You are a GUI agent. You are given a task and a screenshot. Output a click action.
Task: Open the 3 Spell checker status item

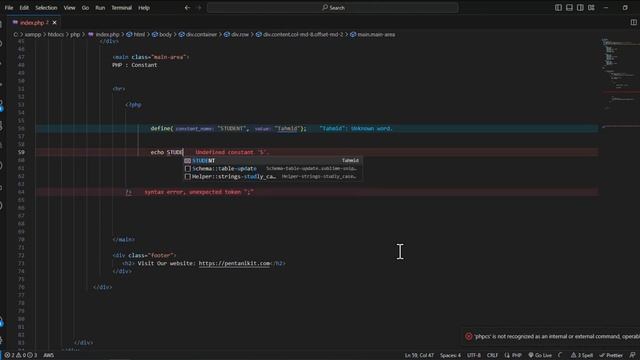tap(582, 355)
